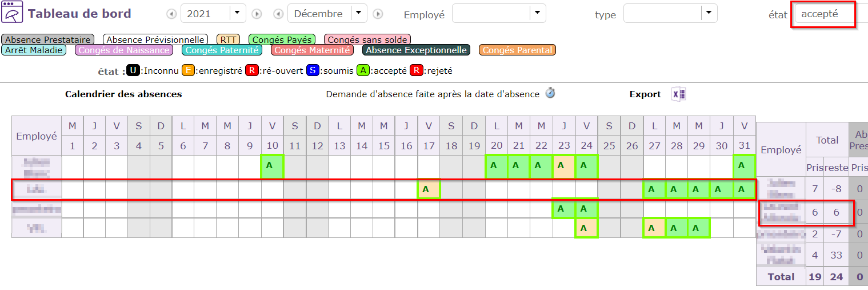Open the Décembre month dropdown
Image resolution: width=868 pixels, height=290 pixels.
point(358,13)
